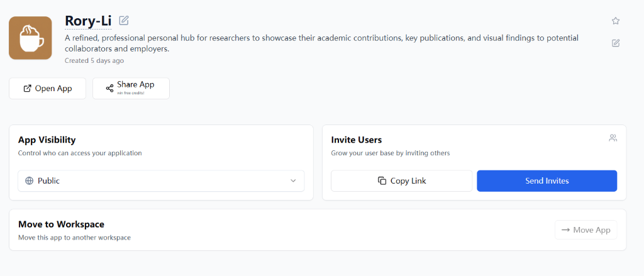Click the Rory-Li app name text
644x276 pixels.
(x=88, y=21)
